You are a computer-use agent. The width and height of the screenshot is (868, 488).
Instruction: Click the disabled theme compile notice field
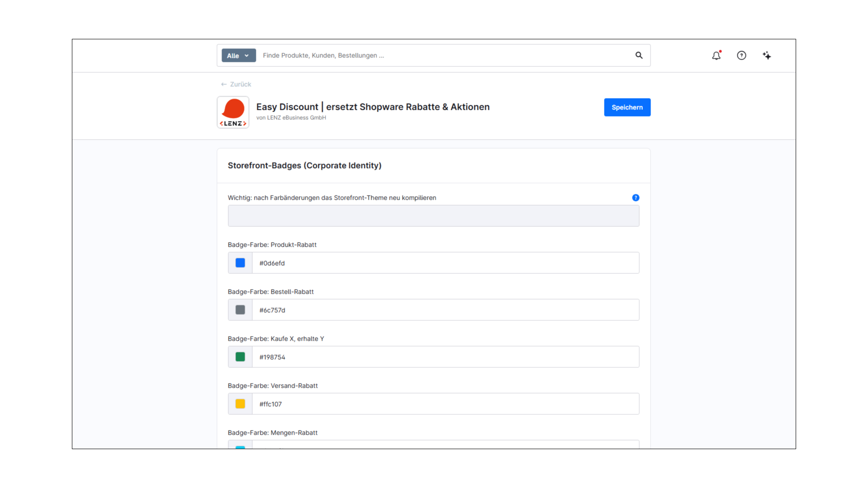pyautogui.click(x=434, y=216)
